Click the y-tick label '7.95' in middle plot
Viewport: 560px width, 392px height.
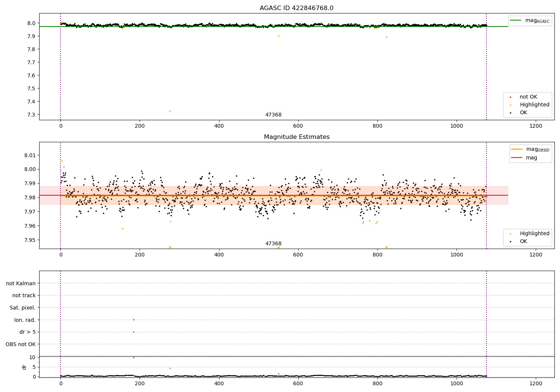(30, 240)
